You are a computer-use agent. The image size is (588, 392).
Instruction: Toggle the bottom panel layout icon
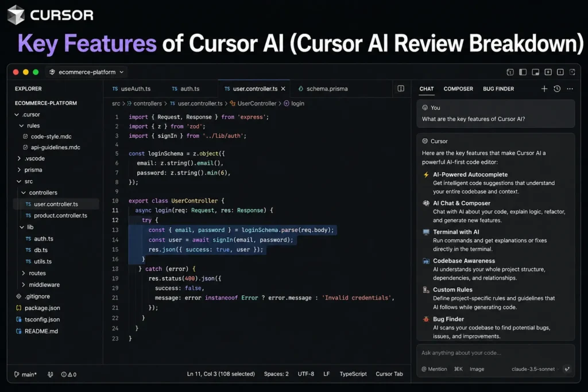click(x=535, y=72)
